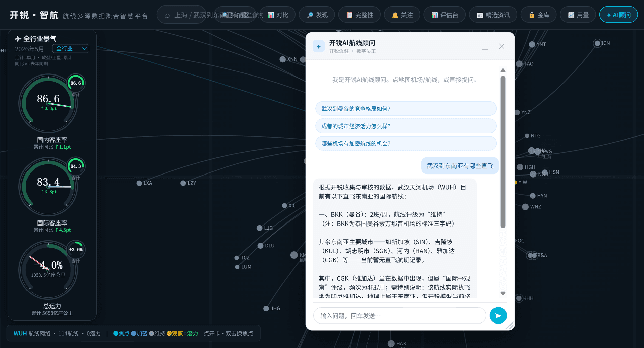Screen dimensions: 644x348
Task: Send the chat message with arrow button
Action: [498, 315]
